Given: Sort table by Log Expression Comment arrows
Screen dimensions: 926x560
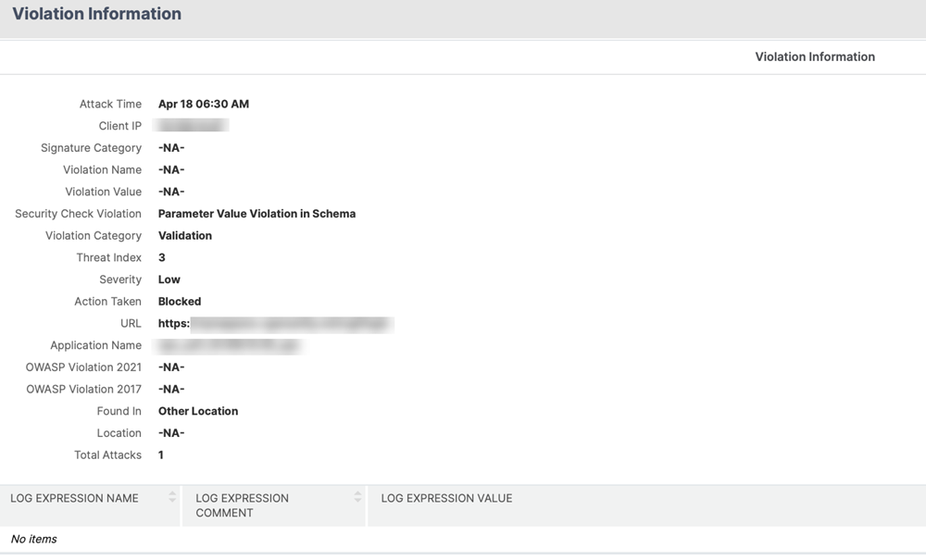Looking at the screenshot, I should pos(357,497).
